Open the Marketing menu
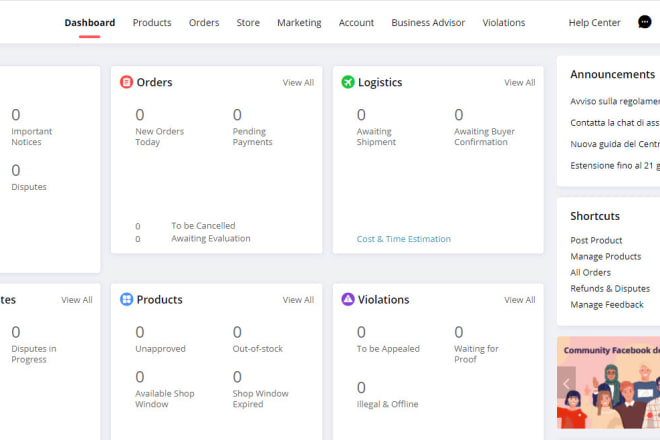The width and height of the screenshot is (660, 440). pyautogui.click(x=299, y=23)
